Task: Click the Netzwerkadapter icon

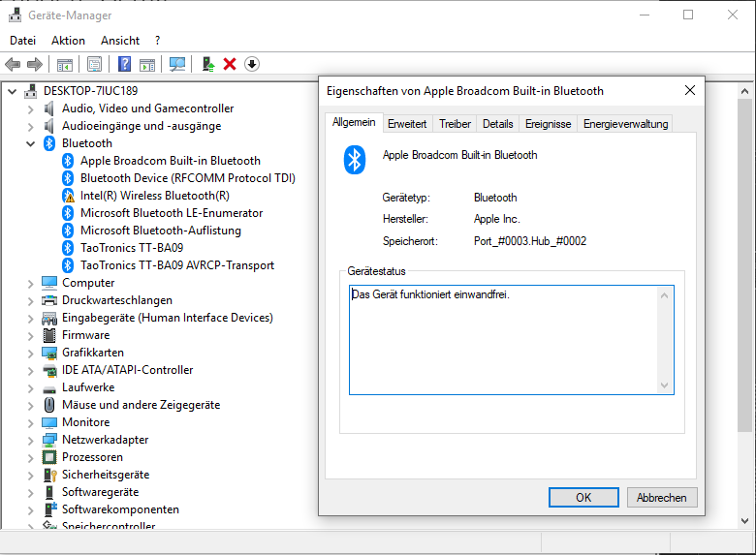Action: [x=49, y=440]
